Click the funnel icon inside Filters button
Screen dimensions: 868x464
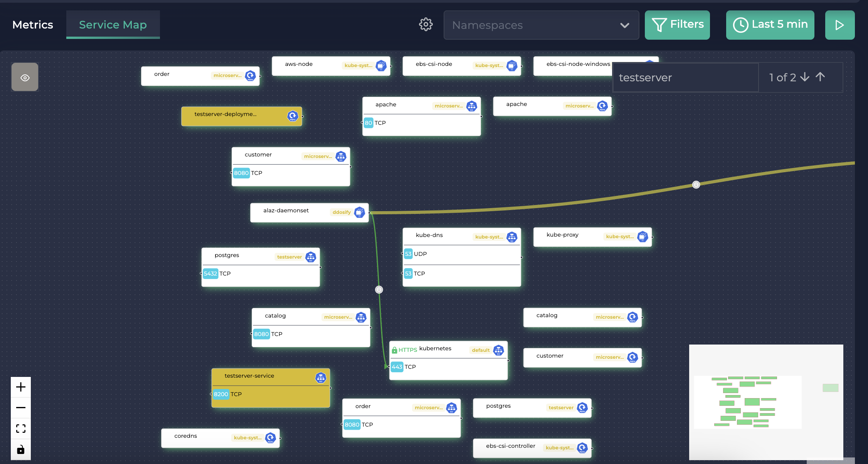[x=659, y=24]
